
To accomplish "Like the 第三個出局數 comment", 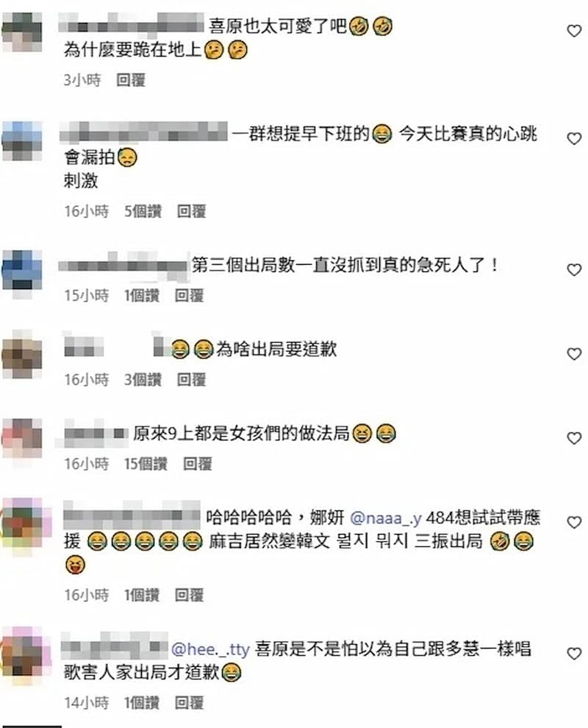I will click(x=574, y=270).
